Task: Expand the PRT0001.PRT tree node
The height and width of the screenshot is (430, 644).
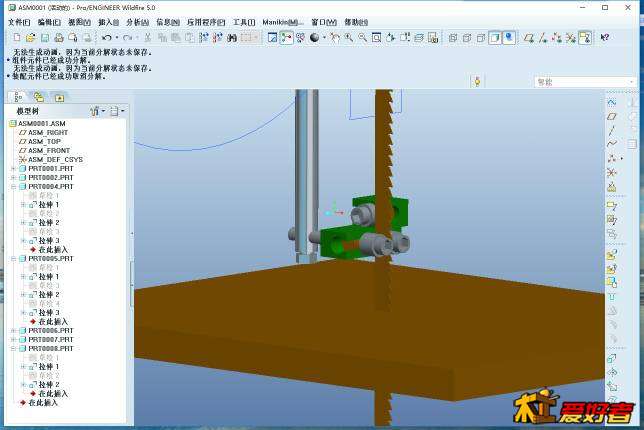Action: 14,168
